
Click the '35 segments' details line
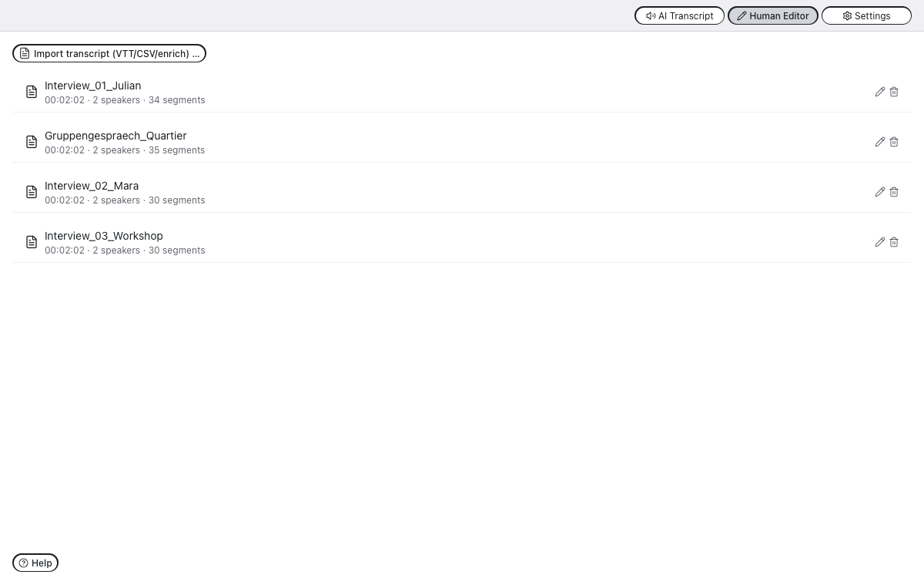point(125,150)
